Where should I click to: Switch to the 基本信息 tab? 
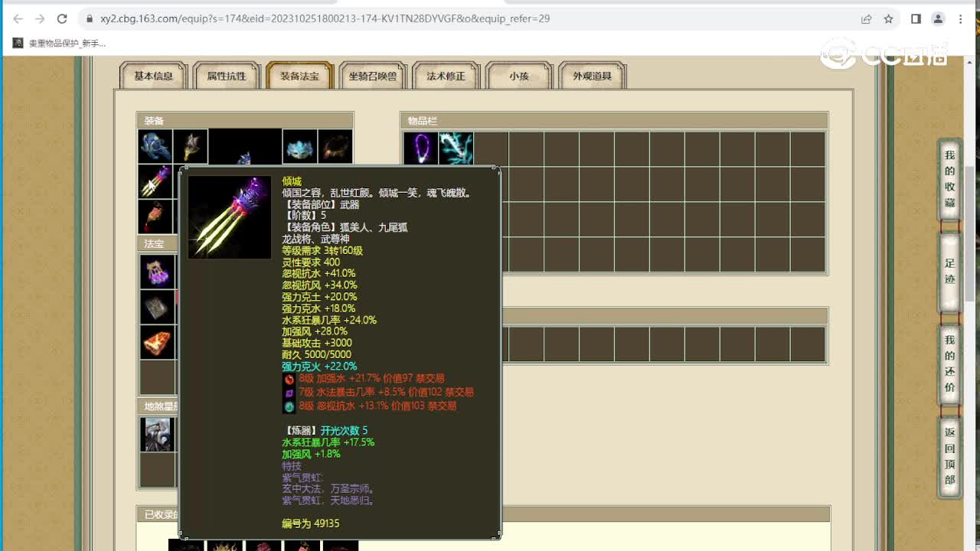tap(153, 76)
